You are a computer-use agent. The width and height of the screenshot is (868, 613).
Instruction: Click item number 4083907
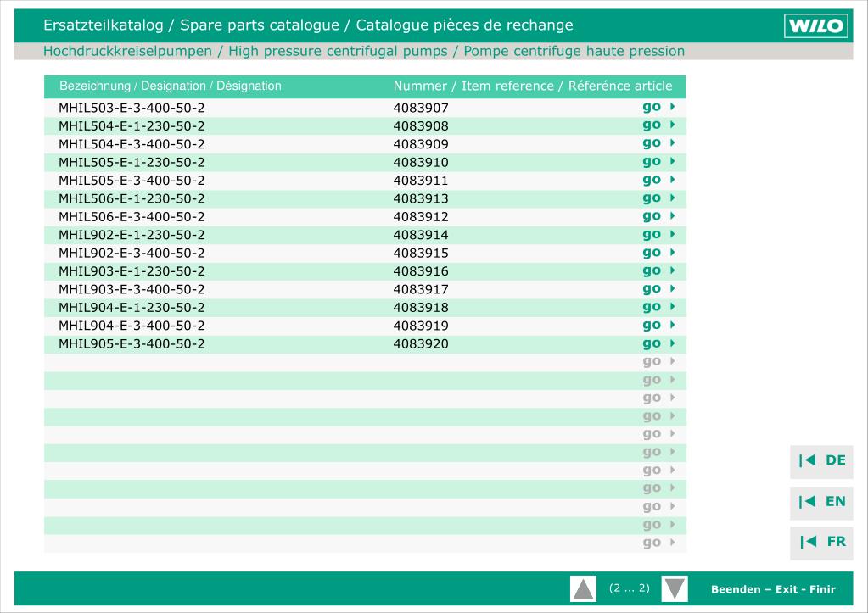pos(421,108)
